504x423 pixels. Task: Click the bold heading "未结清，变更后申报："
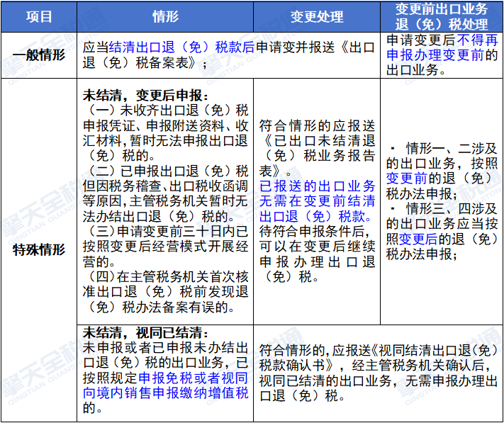coord(145,95)
